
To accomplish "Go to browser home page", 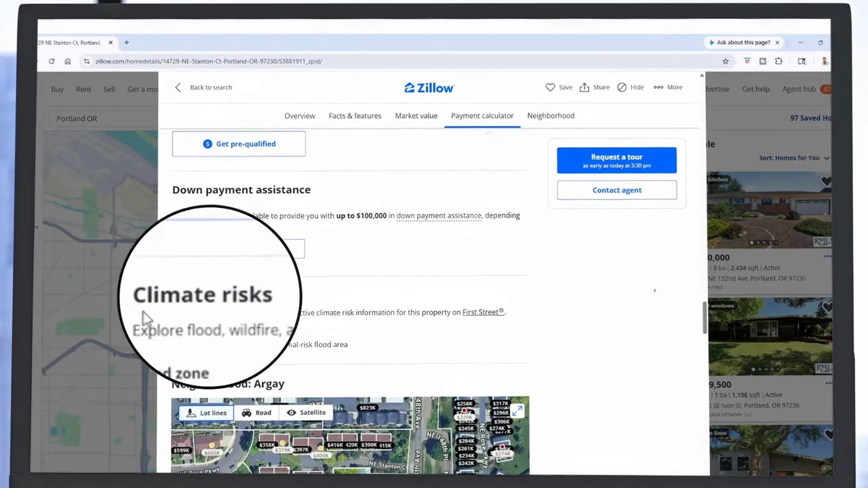I will click(x=68, y=61).
